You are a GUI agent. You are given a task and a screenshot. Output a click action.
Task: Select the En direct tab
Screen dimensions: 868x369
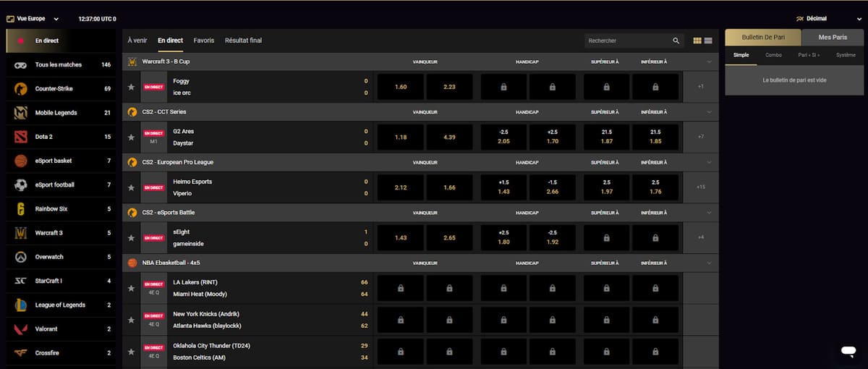point(170,41)
